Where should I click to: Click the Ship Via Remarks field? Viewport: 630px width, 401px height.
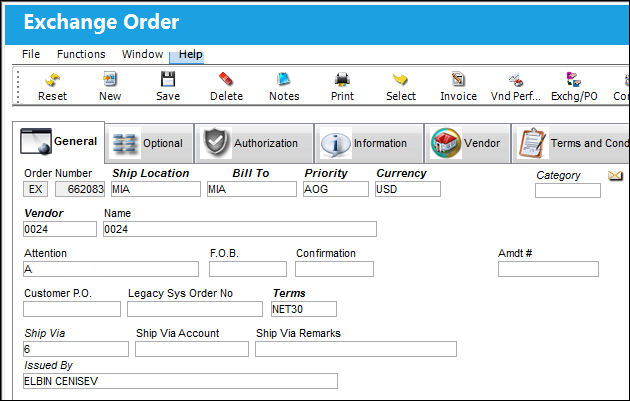click(x=356, y=349)
